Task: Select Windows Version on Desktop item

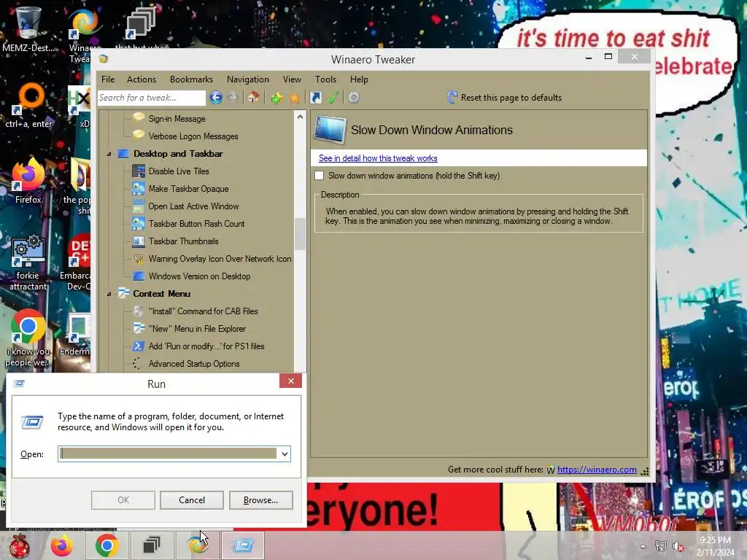Action: pyautogui.click(x=199, y=276)
